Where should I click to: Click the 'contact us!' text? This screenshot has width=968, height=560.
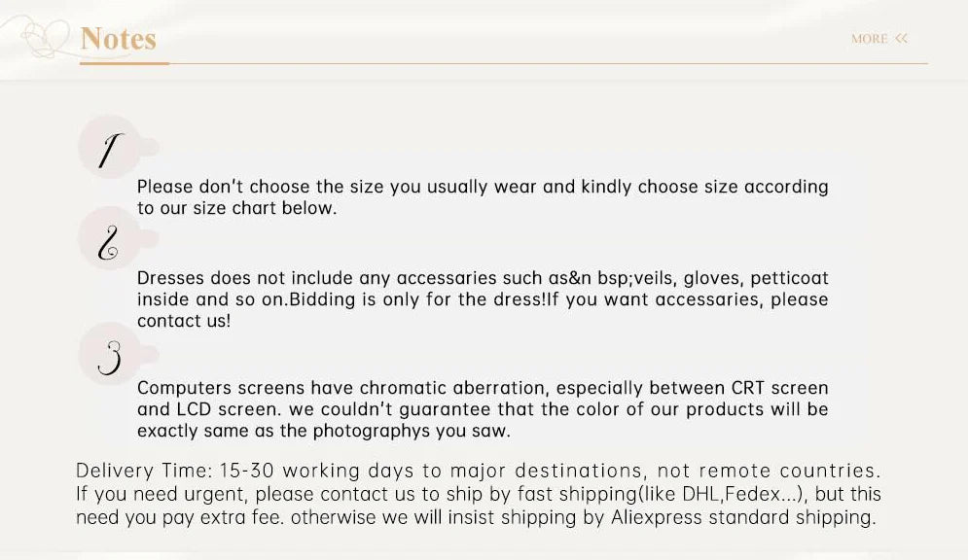tap(184, 321)
